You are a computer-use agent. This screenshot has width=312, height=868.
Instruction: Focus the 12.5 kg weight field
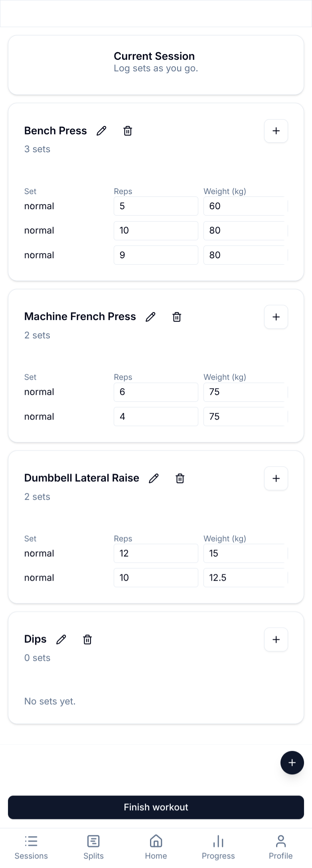(244, 577)
